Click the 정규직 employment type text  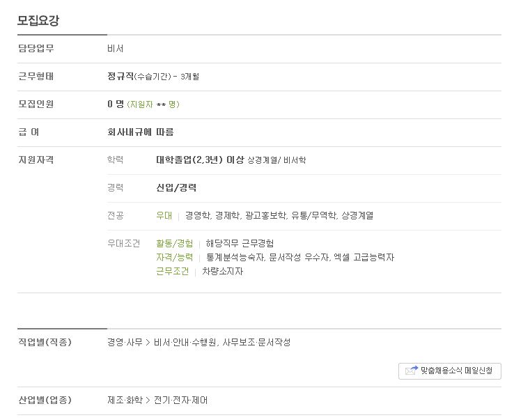click(120, 76)
